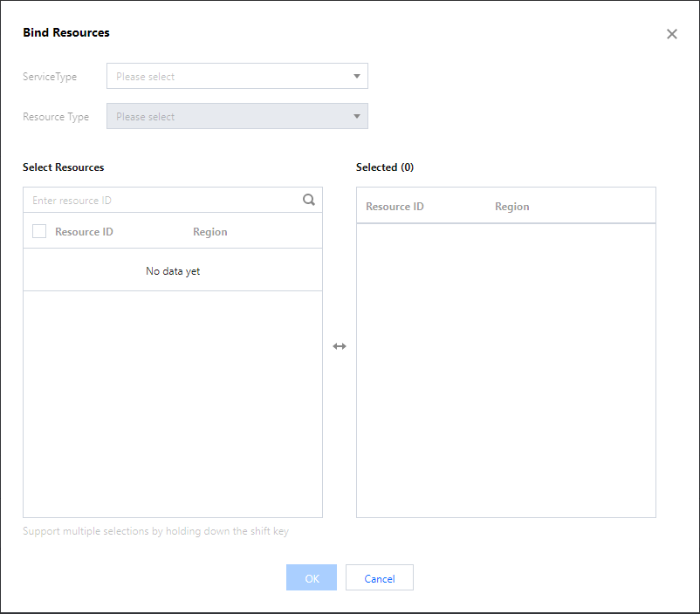
Task: Click the No data yet row
Action: pyautogui.click(x=173, y=271)
